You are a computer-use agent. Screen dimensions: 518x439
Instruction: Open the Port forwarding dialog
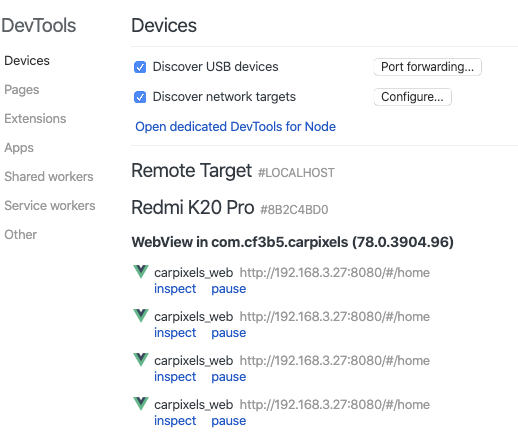[x=427, y=67]
